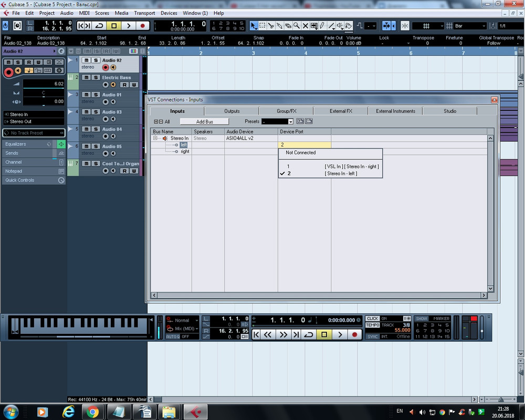
Task: Click the transport panel Fast Forward button
Action: [283, 334]
